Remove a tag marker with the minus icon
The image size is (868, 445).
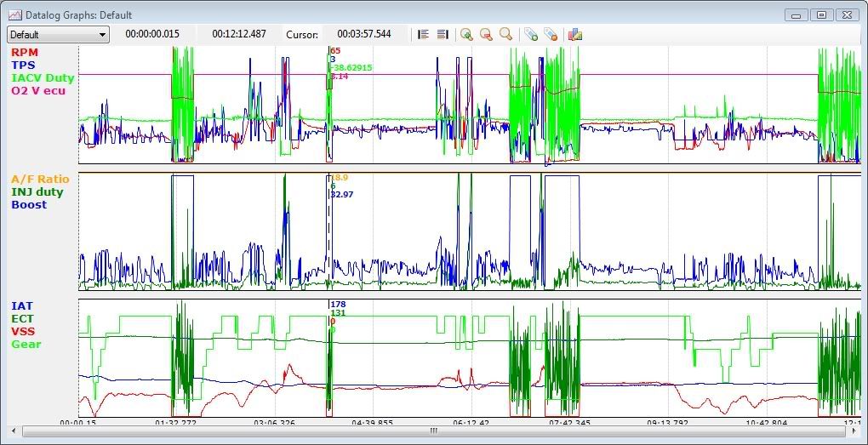pos(551,34)
